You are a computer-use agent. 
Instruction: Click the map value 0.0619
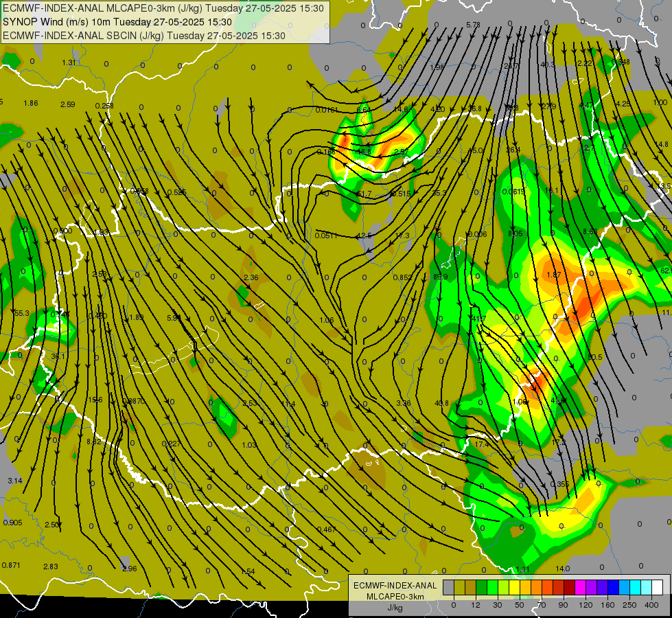pos(513,192)
